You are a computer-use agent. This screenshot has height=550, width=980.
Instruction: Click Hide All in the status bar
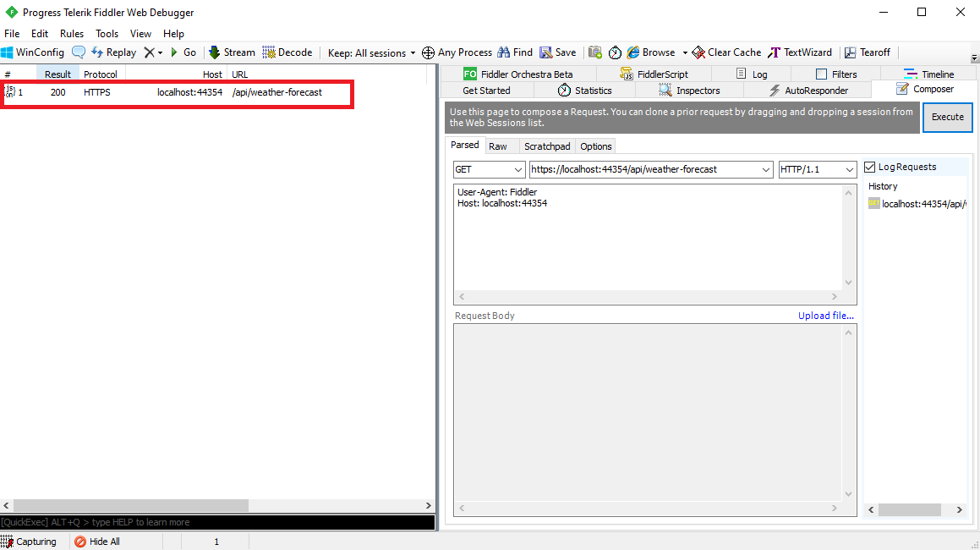tap(97, 542)
